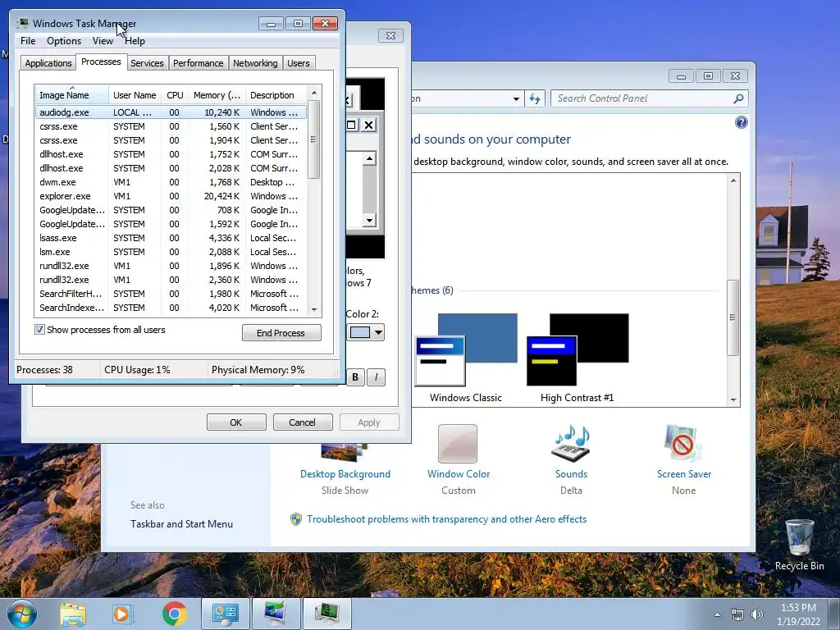Switch to Task Manager taskbar button
Image resolution: width=840 pixels, height=630 pixels.
click(326, 614)
